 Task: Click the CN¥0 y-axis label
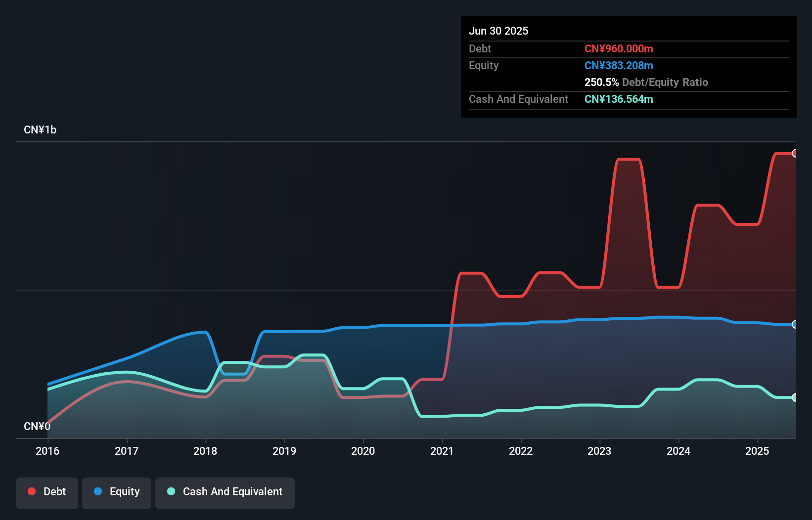click(37, 426)
